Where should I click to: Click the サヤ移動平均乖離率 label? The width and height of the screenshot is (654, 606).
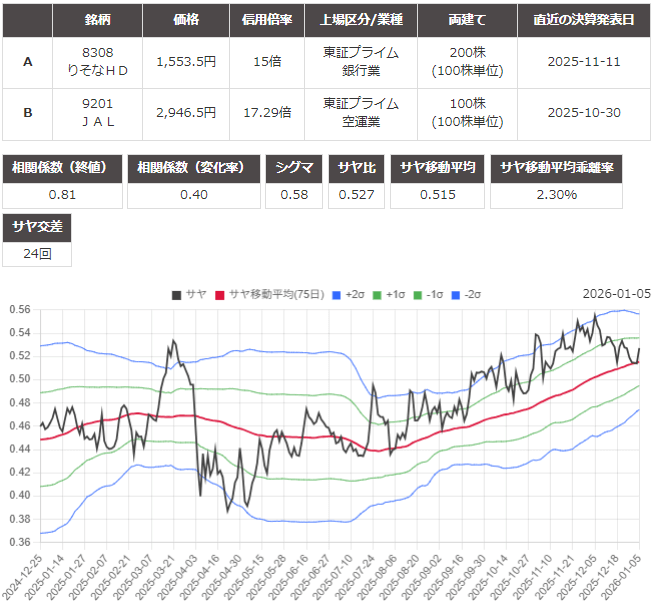coord(570,168)
